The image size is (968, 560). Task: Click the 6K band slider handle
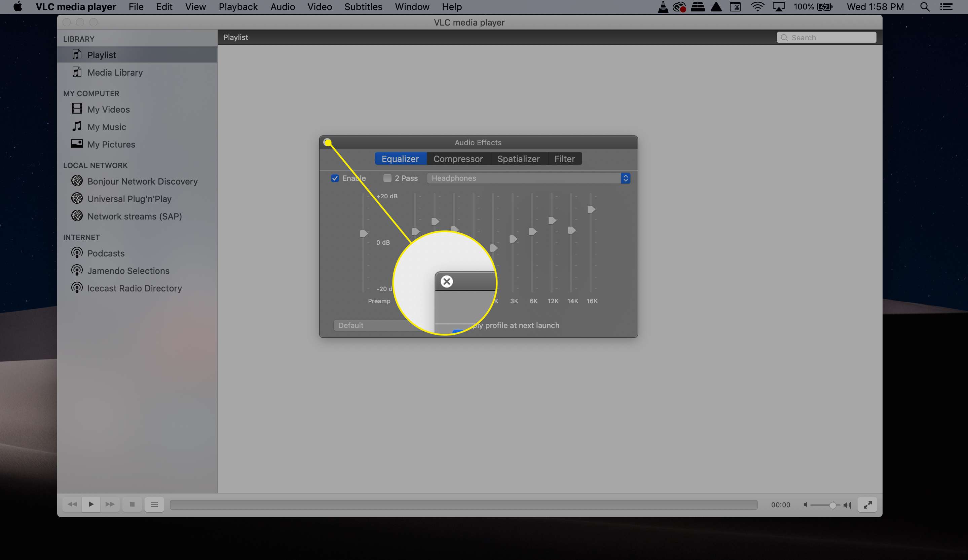[532, 232]
